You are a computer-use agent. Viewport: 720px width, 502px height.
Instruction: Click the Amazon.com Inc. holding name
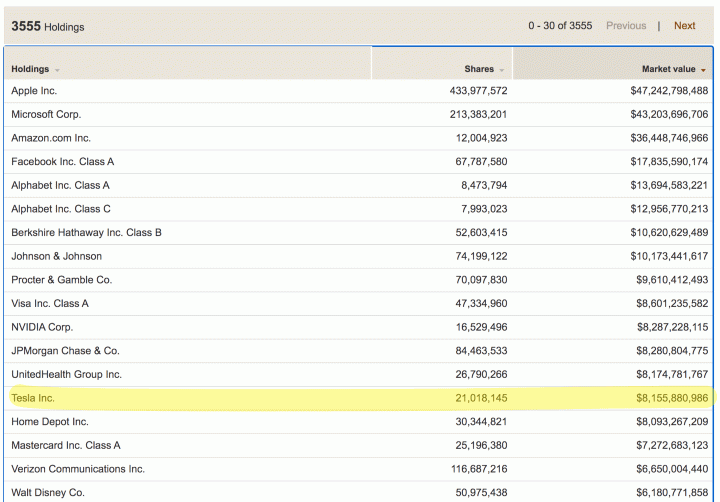pyautogui.click(x=51, y=138)
